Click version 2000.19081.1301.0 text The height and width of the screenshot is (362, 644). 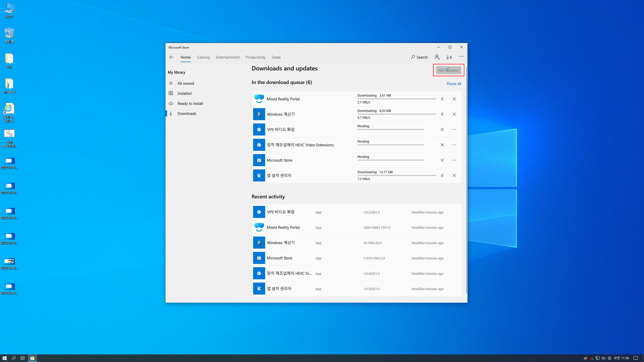[377, 228]
